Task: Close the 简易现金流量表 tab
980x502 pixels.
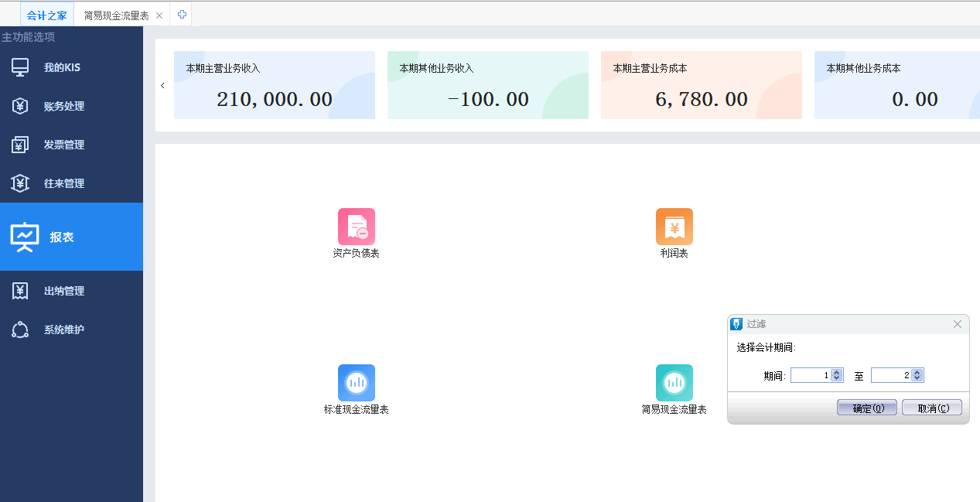Action: (159, 15)
